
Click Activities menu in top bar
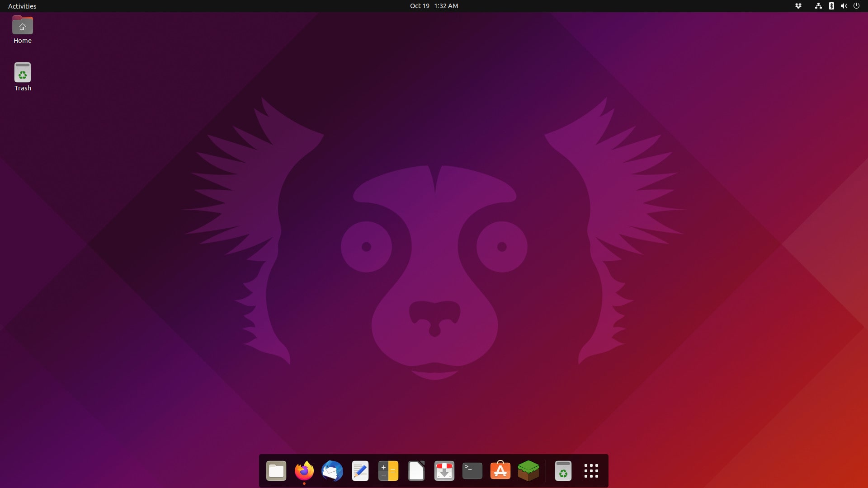point(22,6)
